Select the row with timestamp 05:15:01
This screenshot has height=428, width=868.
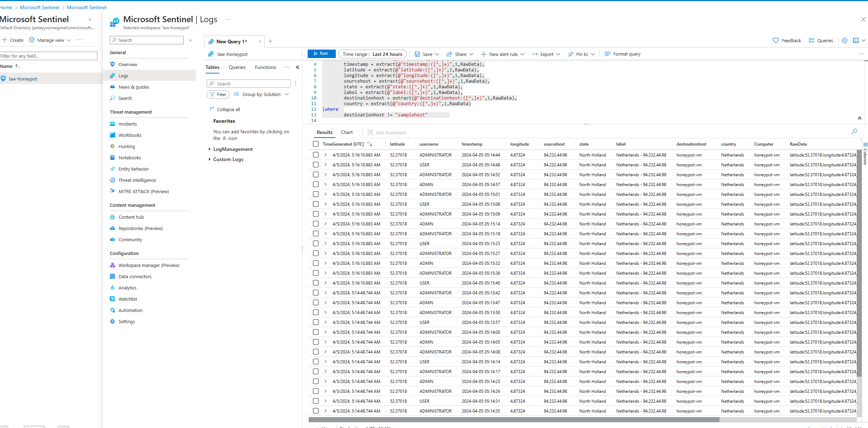tap(316, 194)
